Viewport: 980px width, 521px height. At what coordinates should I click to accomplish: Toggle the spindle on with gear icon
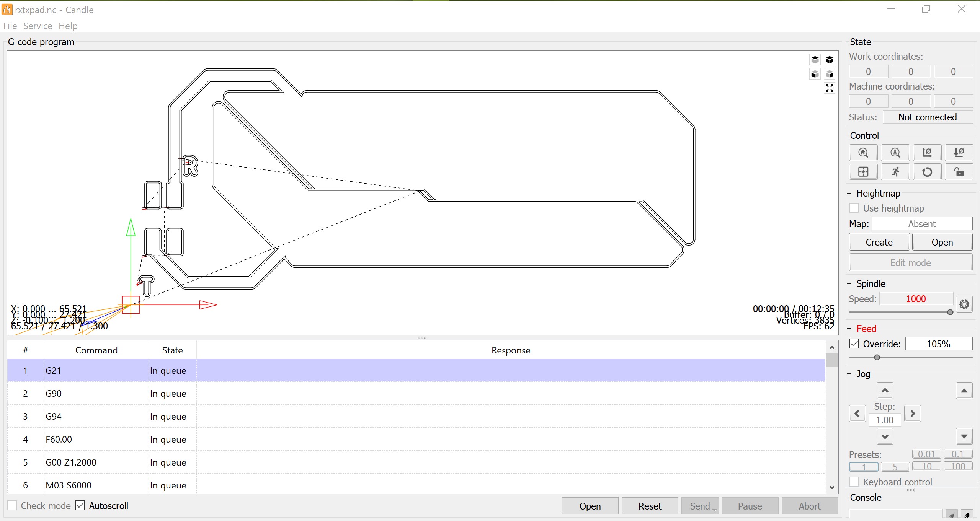pyautogui.click(x=964, y=304)
